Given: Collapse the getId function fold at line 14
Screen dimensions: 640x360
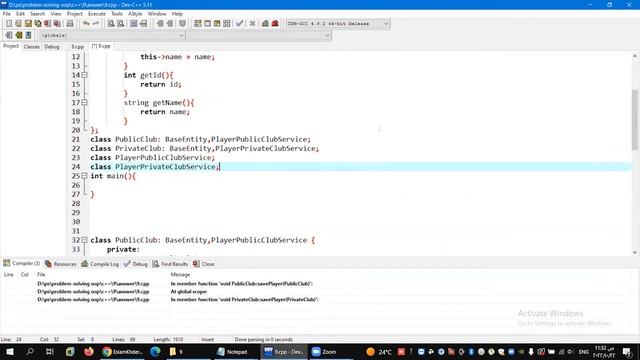Looking at the screenshot, I should (84, 75).
